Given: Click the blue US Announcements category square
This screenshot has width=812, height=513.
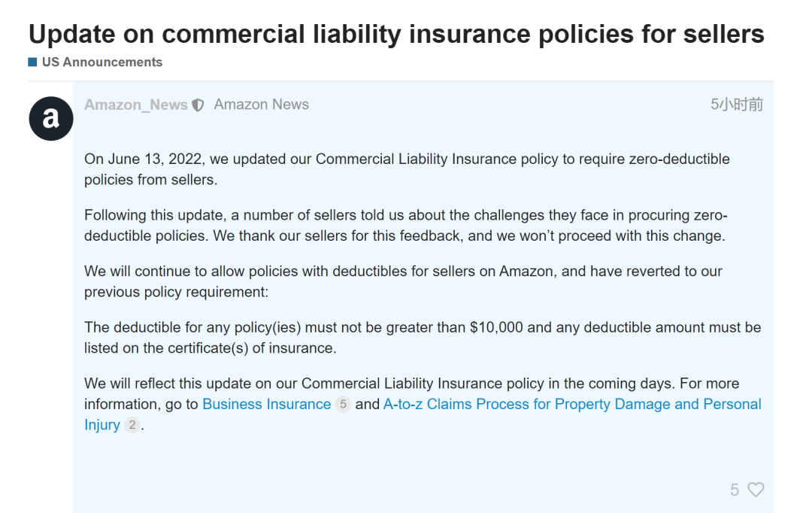Looking at the screenshot, I should pyautogui.click(x=32, y=62).
